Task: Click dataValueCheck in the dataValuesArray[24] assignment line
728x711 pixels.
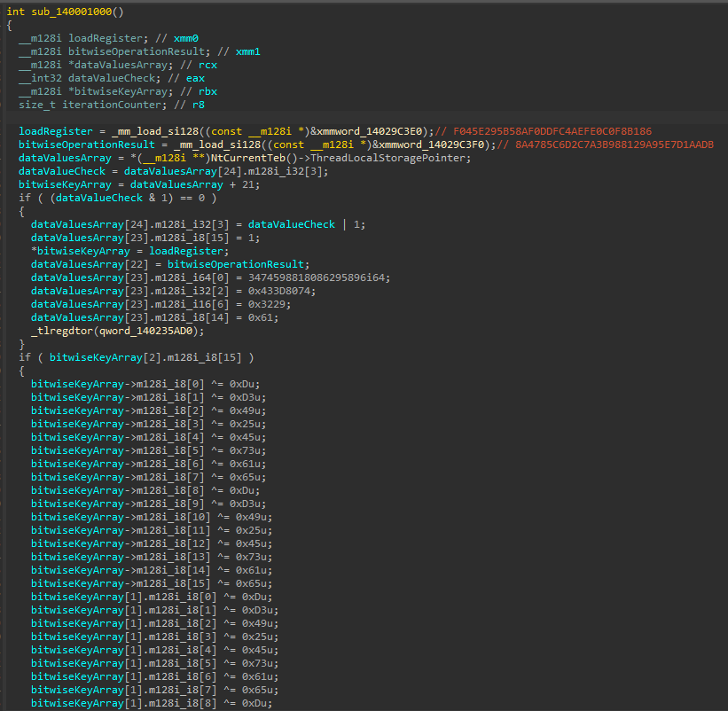Action: [x=62, y=171]
